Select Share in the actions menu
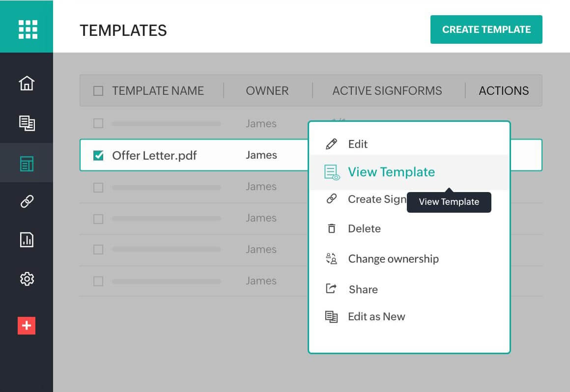Viewport: 570px width, 392px height. pos(363,289)
